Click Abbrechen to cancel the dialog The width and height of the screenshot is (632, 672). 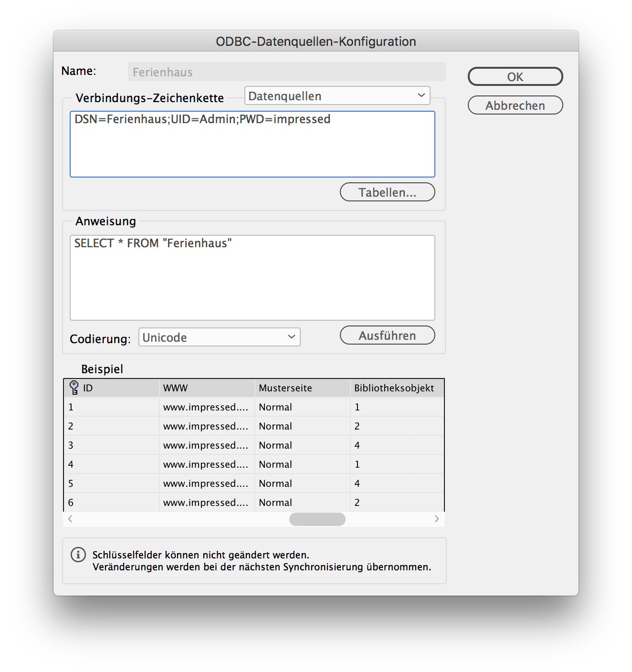click(515, 105)
